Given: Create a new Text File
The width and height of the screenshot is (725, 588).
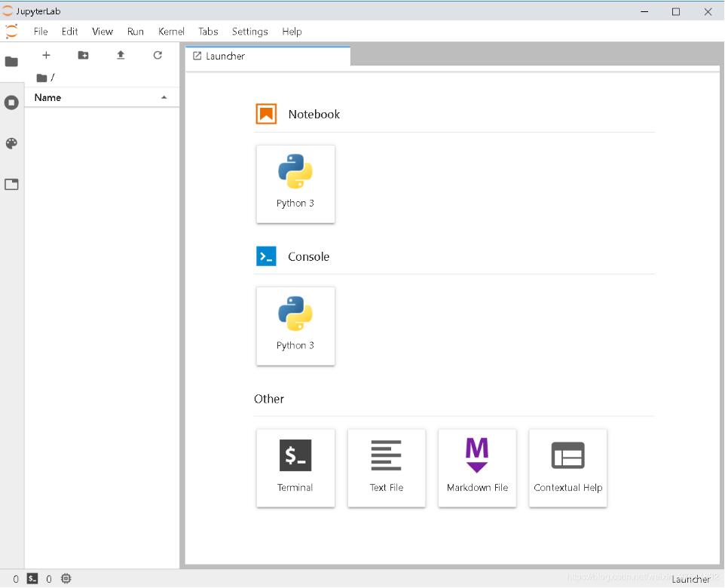Looking at the screenshot, I should pos(387,468).
